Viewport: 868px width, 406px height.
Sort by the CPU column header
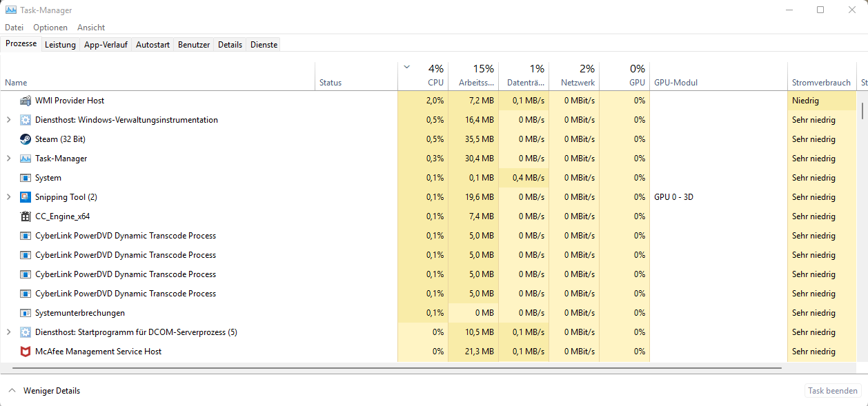click(423, 76)
